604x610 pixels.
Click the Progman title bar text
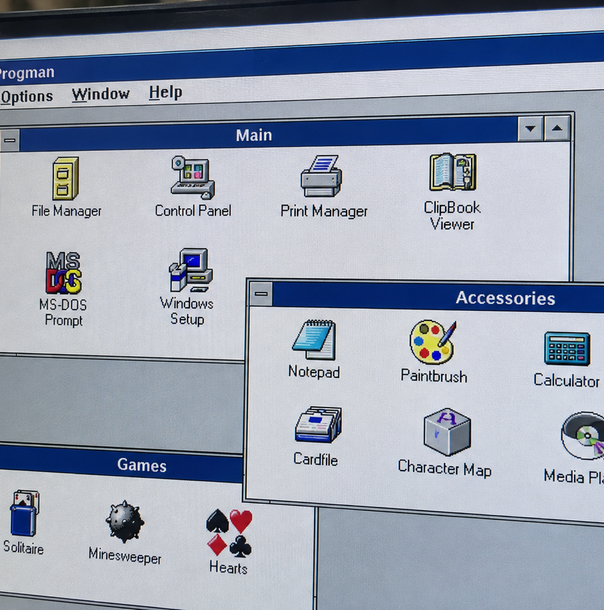(x=26, y=73)
